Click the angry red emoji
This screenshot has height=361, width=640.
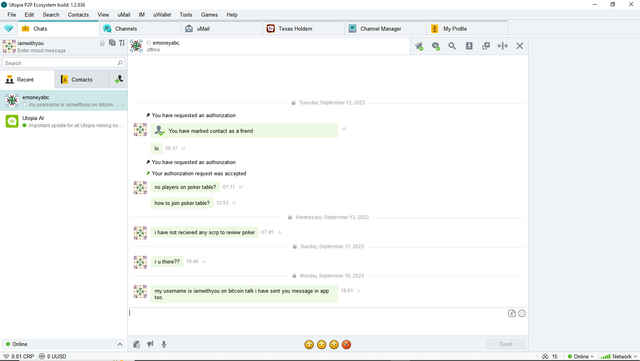[346, 345]
